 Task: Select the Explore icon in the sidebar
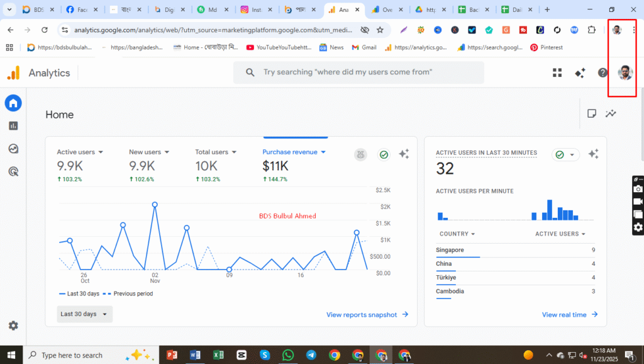tap(13, 148)
